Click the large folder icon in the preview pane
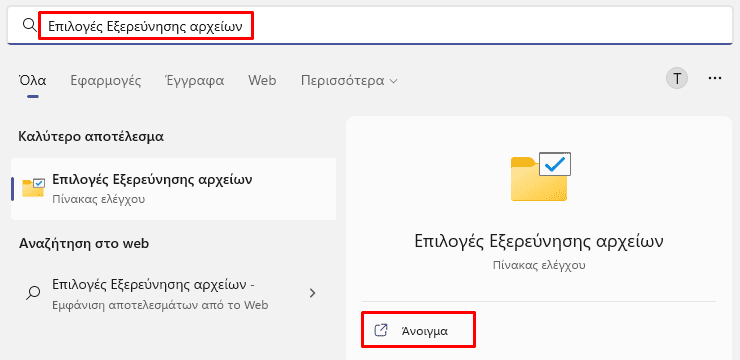The width and height of the screenshot is (740, 360). (x=541, y=176)
